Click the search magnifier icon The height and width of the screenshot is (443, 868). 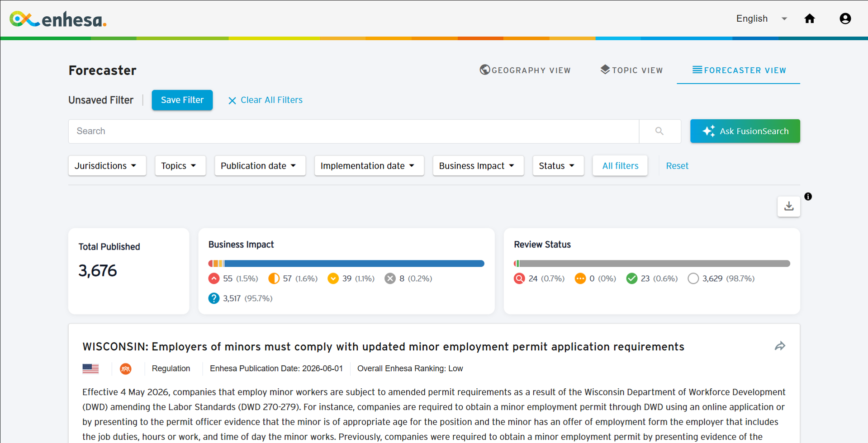click(x=659, y=131)
